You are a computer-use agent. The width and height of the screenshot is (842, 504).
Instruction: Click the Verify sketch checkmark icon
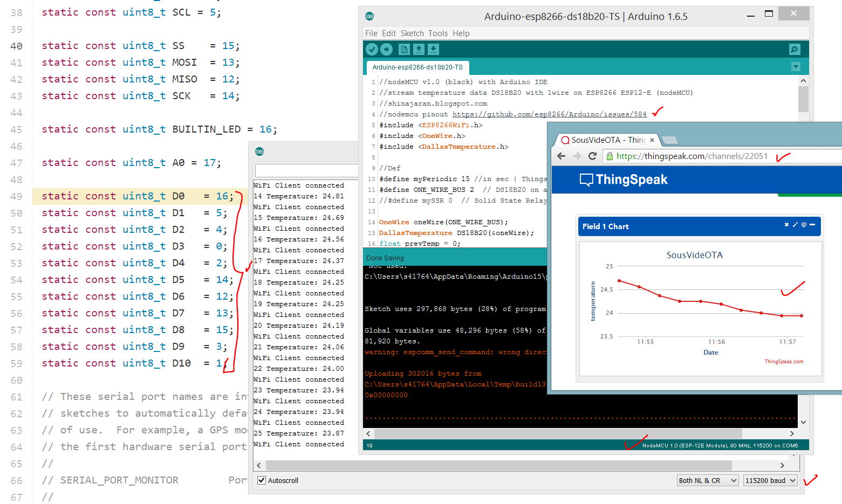[x=372, y=50]
